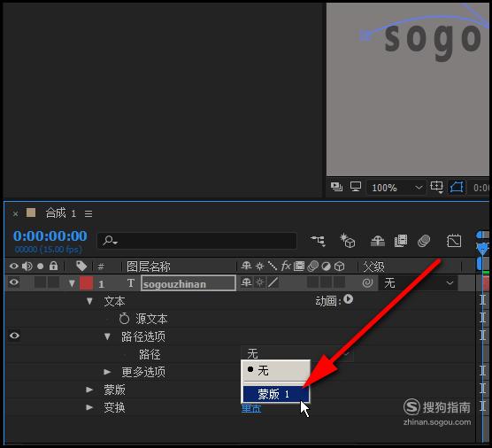This screenshot has height=448, width=492.
Task: Click the monitor icon below the viewer
Action: click(x=356, y=187)
